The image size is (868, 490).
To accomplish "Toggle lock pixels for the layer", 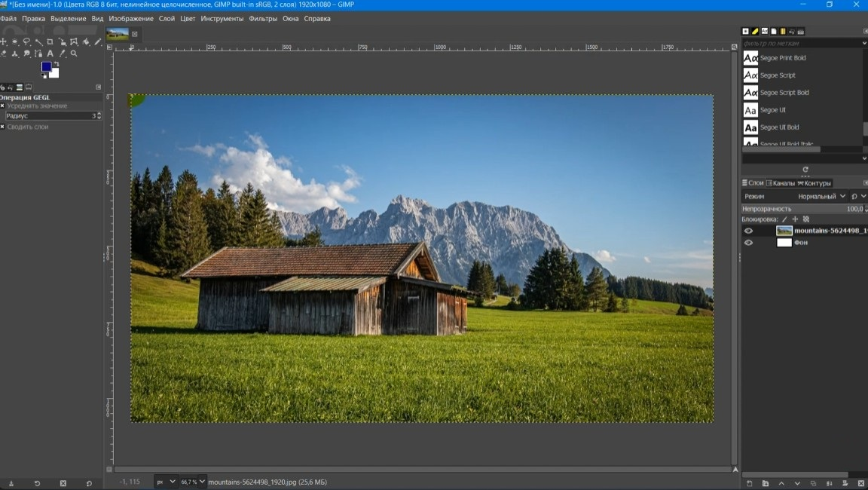I will (784, 219).
